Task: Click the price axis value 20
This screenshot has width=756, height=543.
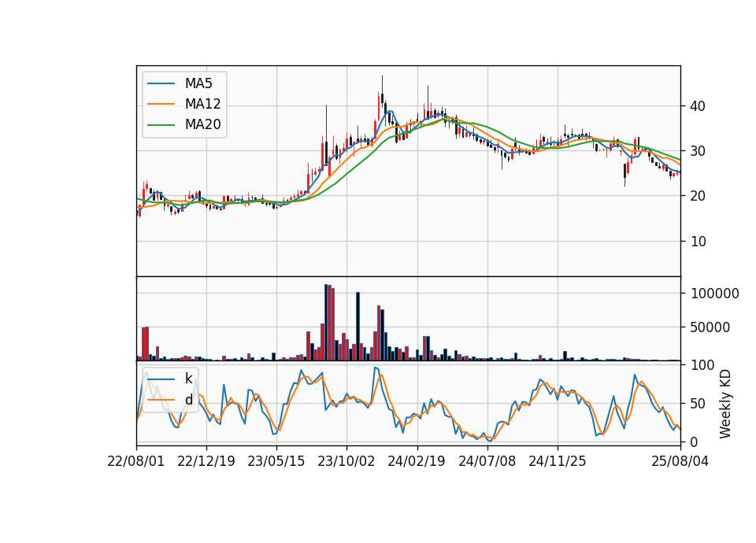Action: pyautogui.click(x=698, y=196)
